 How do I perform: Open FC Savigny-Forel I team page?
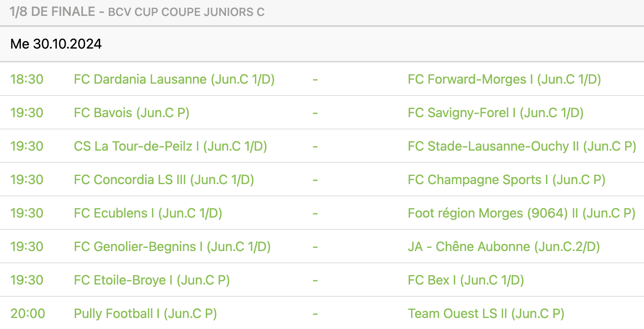pyautogui.click(x=496, y=113)
